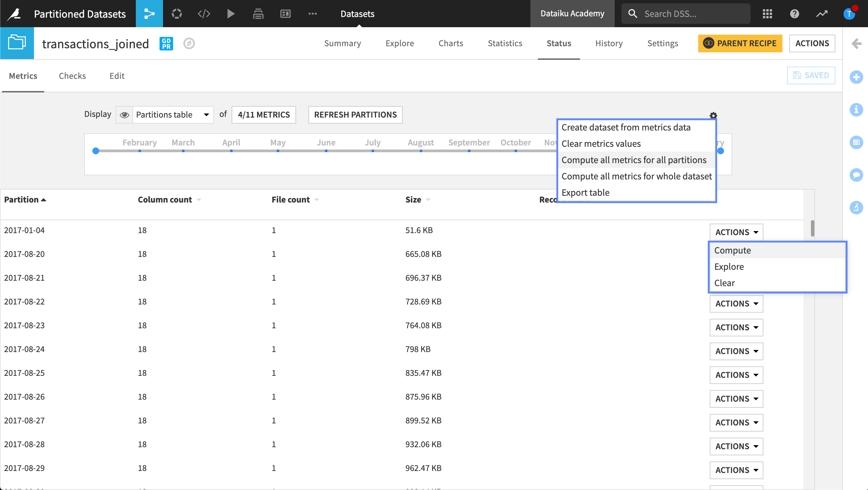Viewport: 868px width, 490px height.
Task: Expand the Partitions table display dropdown
Action: pos(205,115)
